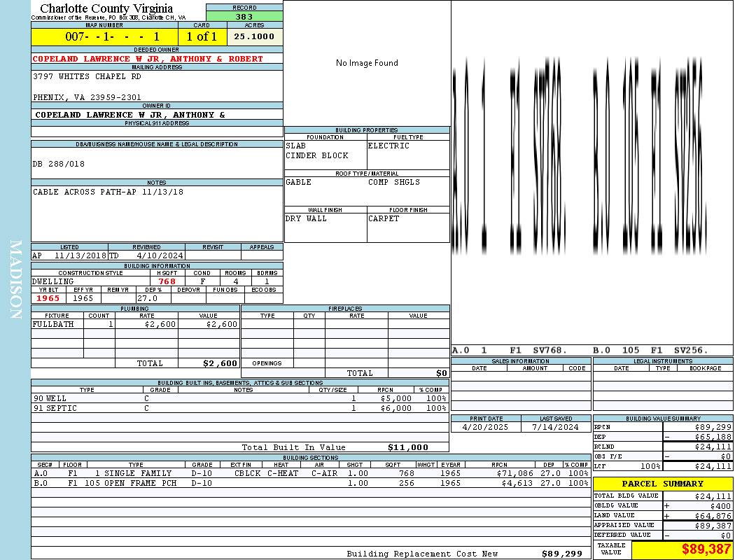The width and height of the screenshot is (735, 560).
Task: Click last saved date 7/14/2024
Action: 556,428
